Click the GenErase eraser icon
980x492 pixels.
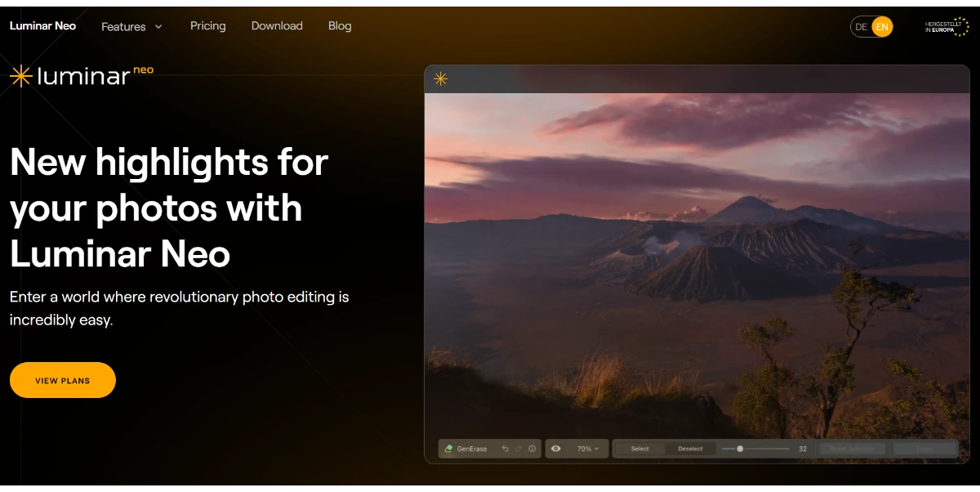tap(448, 449)
